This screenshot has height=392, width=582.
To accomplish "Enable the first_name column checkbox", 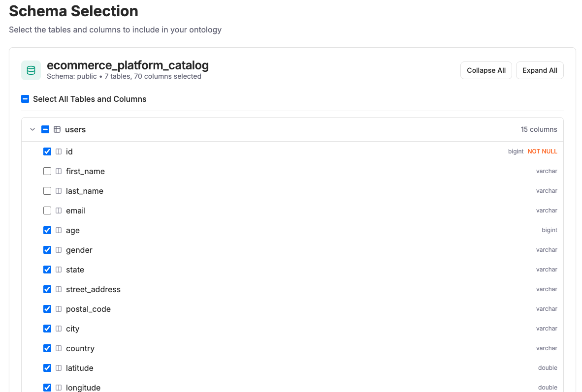I will click(47, 171).
